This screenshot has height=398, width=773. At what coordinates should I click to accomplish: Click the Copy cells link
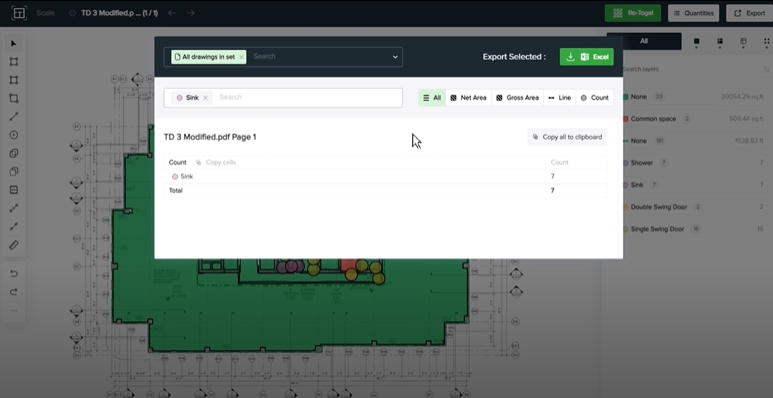pos(220,162)
